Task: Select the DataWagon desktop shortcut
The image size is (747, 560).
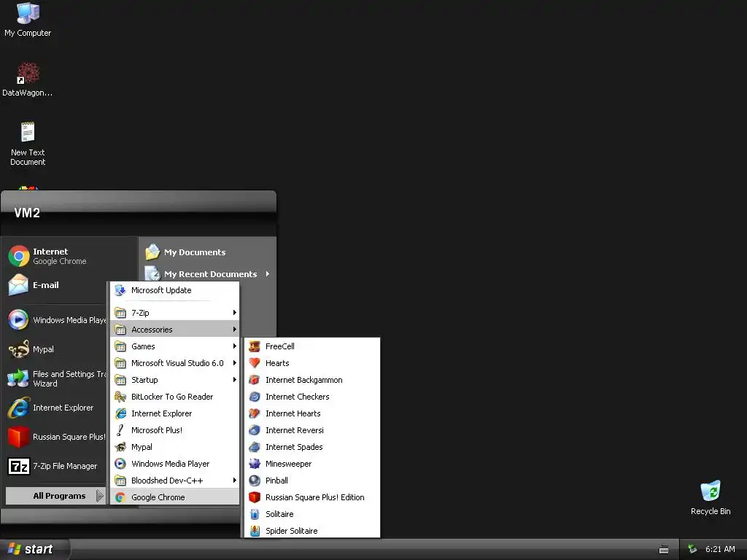Action: [28, 79]
